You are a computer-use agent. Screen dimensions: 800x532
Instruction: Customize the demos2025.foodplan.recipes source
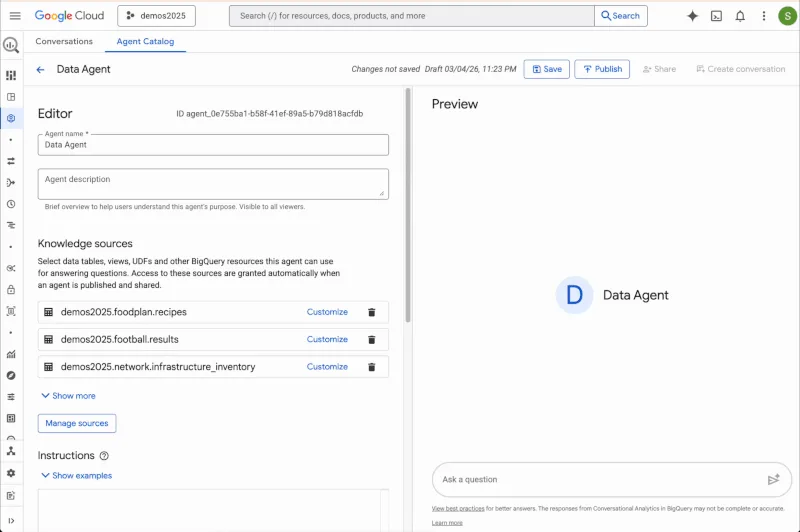[327, 312]
